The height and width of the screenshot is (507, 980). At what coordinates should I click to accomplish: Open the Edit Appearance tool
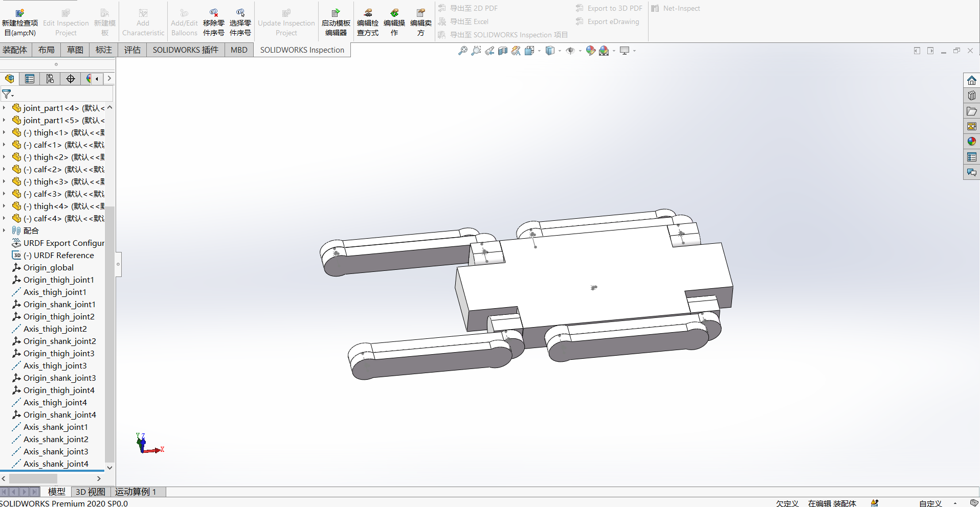click(591, 51)
